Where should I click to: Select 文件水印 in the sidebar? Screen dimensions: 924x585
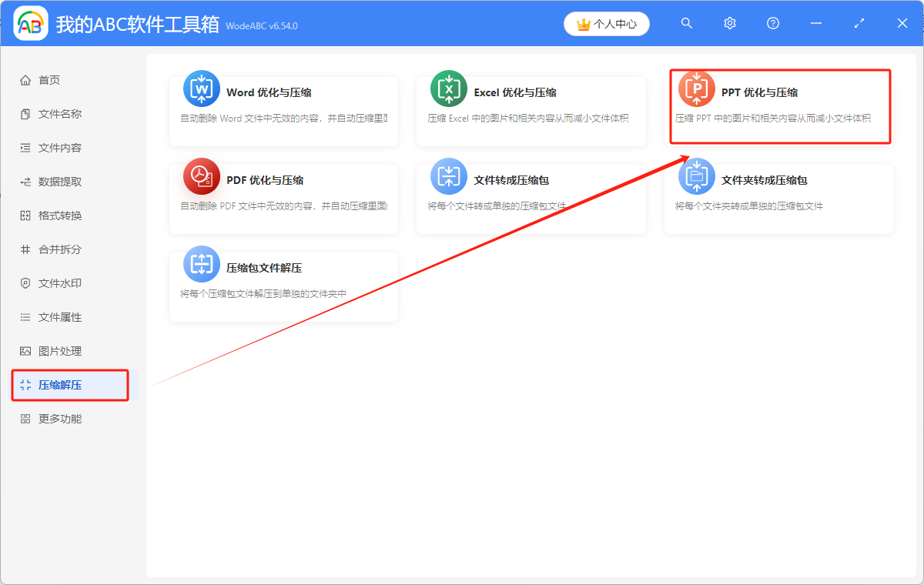[x=49, y=282]
